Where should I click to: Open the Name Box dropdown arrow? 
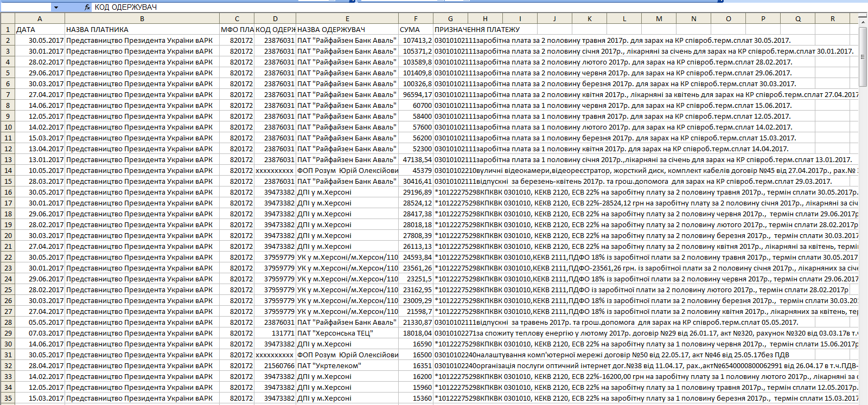56,7
